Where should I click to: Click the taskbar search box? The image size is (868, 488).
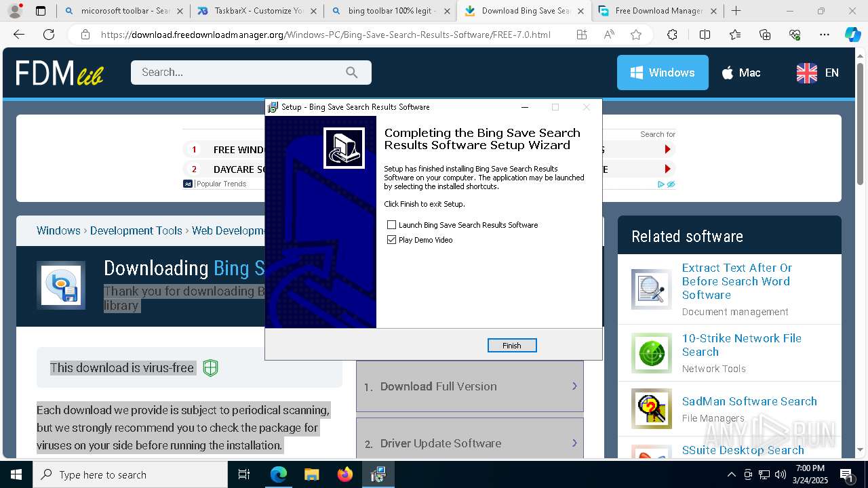tap(130, 474)
